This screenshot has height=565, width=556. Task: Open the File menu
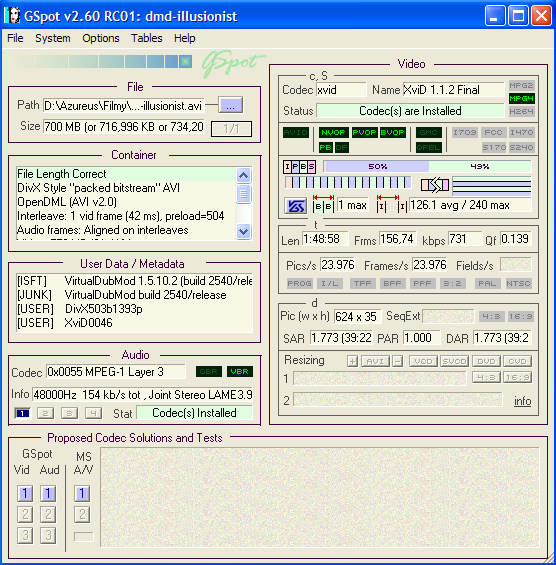tap(15, 38)
